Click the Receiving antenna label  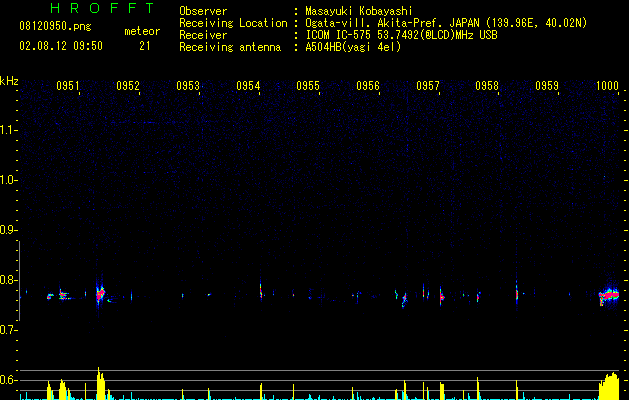pos(230,47)
